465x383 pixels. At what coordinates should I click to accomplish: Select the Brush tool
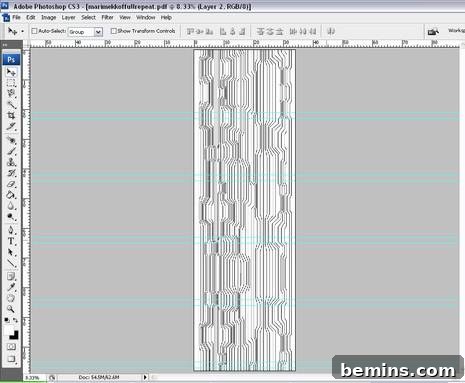pos(11,151)
